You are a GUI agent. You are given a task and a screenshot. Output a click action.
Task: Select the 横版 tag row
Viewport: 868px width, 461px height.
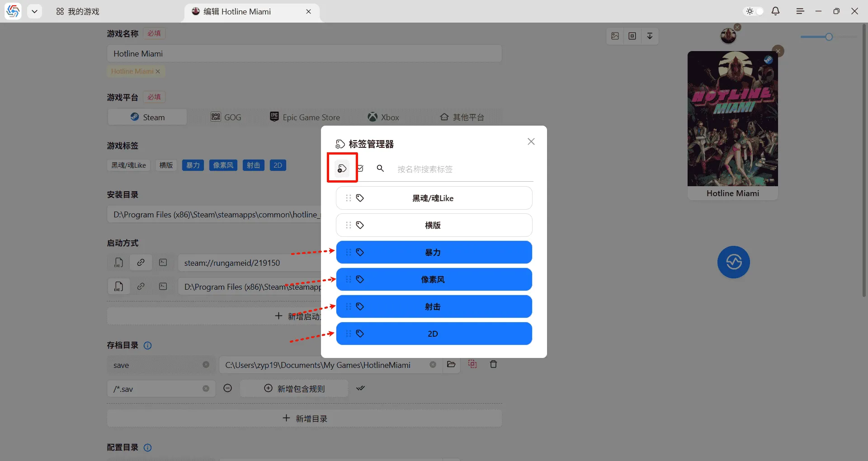(434, 225)
